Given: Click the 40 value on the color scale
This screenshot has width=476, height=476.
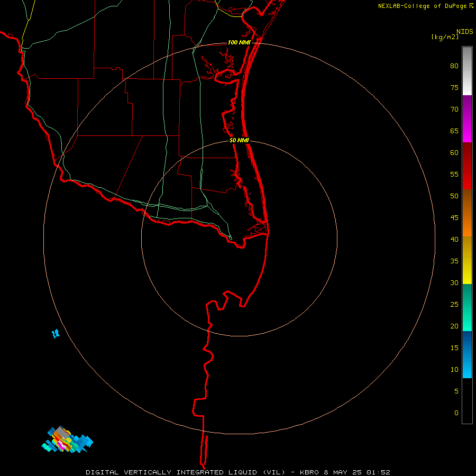Looking at the screenshot, I should point(454,240).
